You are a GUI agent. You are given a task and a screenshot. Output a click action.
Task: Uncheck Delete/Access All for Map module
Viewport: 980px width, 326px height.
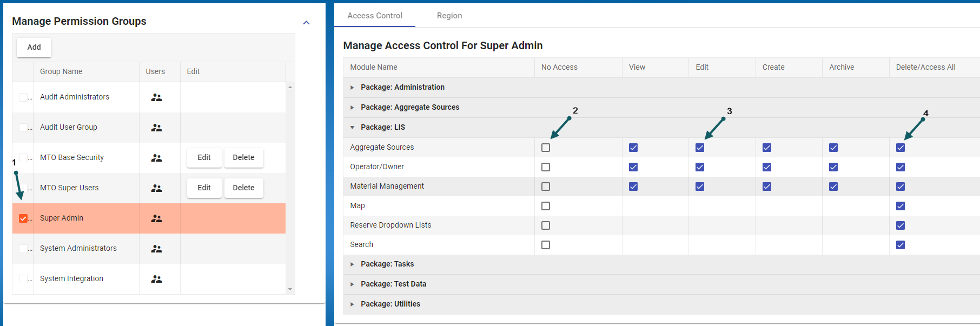(900, 206)
